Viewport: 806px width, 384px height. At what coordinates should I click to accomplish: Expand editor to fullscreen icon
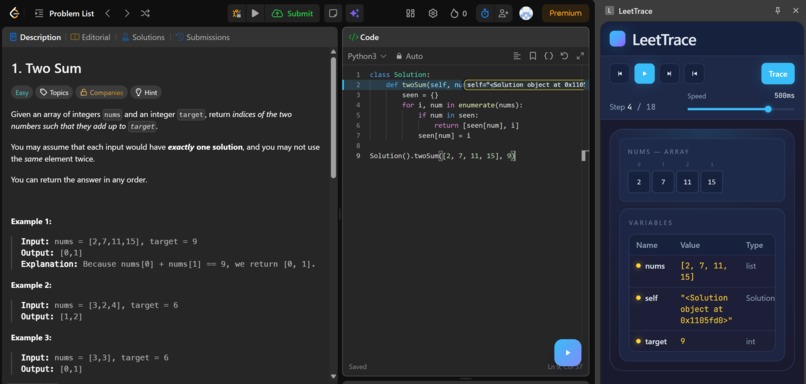pyautogui.click(x=580, y=56)
